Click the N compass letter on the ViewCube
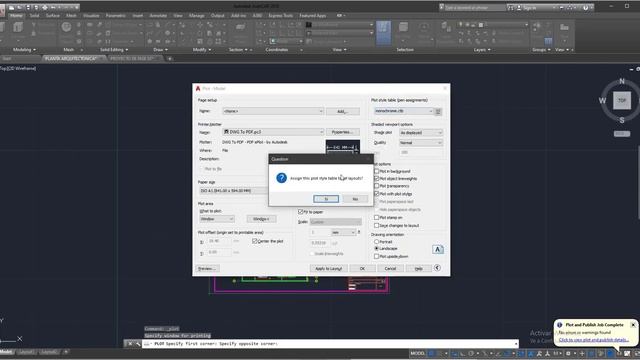 622,81
